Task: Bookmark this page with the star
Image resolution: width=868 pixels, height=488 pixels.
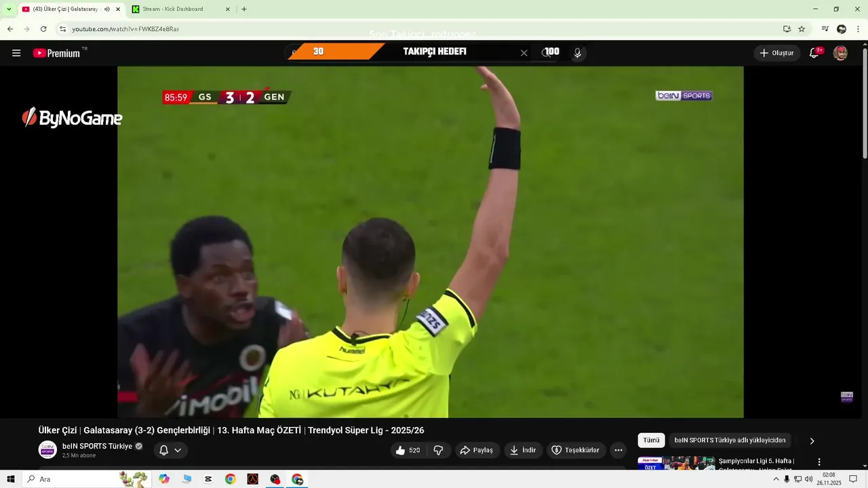Action: point(802,29)
